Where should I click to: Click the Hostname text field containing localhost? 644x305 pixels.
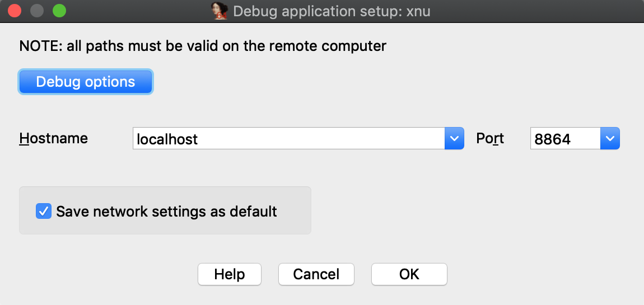288,139
